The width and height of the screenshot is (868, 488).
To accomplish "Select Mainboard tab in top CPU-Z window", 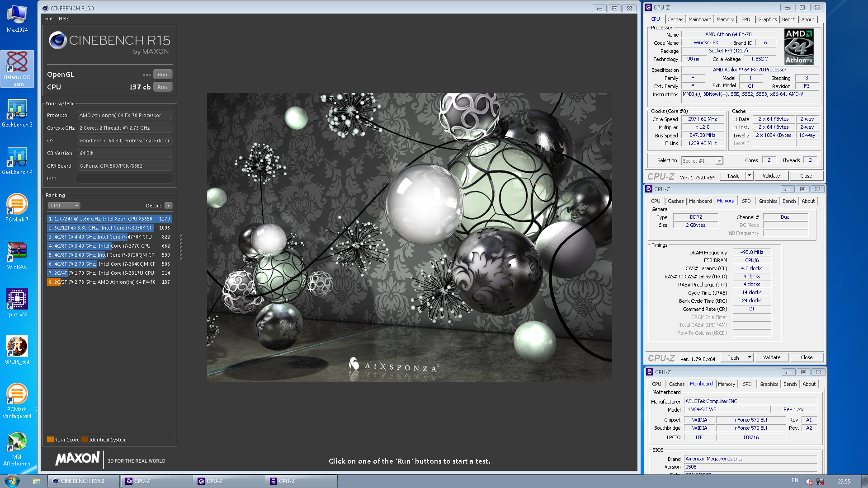I will pyautogui.click(x=700, y=19).
